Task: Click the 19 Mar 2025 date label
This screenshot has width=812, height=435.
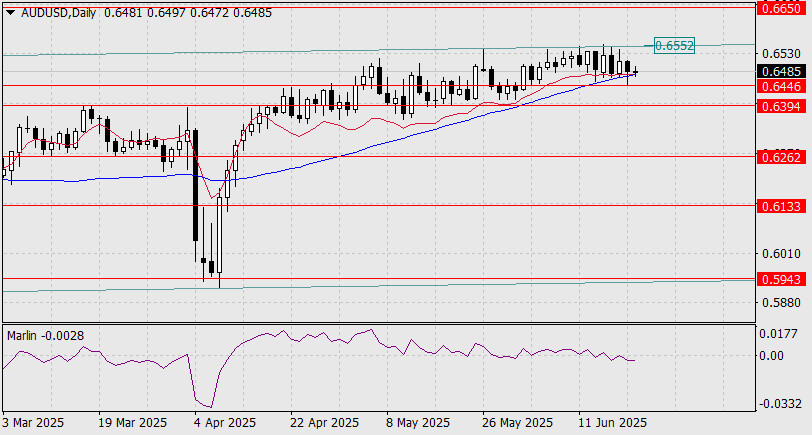Action: (x=133, y=423)
